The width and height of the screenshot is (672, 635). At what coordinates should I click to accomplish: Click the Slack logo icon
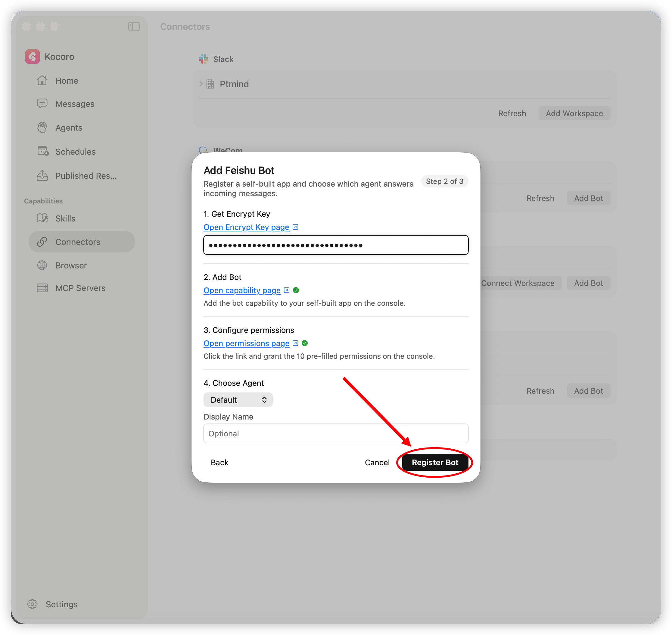(204, 59)
